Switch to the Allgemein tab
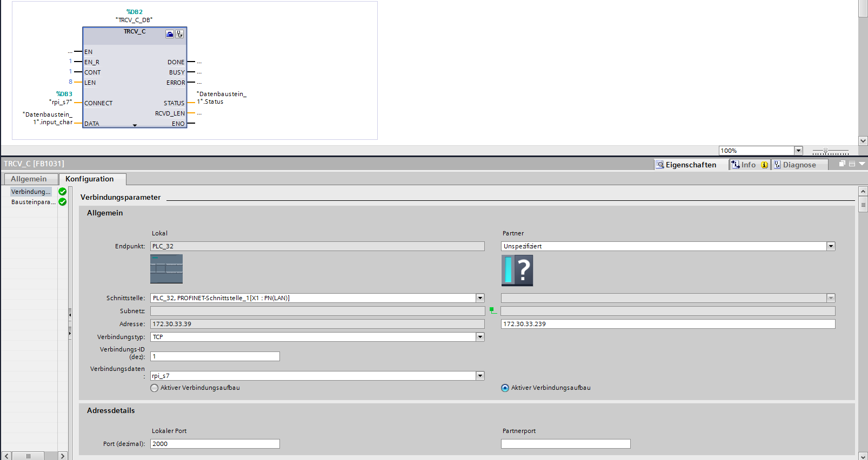The height and width of the screenshot is (460, 868). (x=29, y=179)
